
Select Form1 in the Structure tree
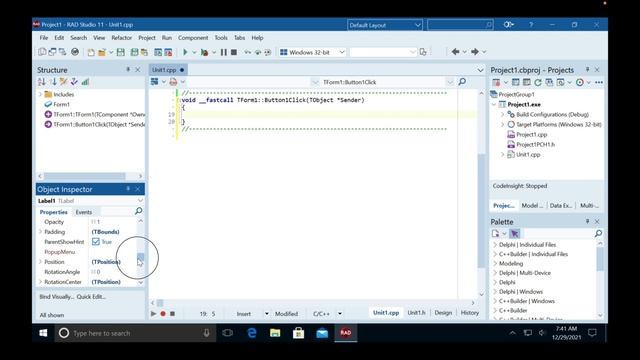(x=61, y=104)
